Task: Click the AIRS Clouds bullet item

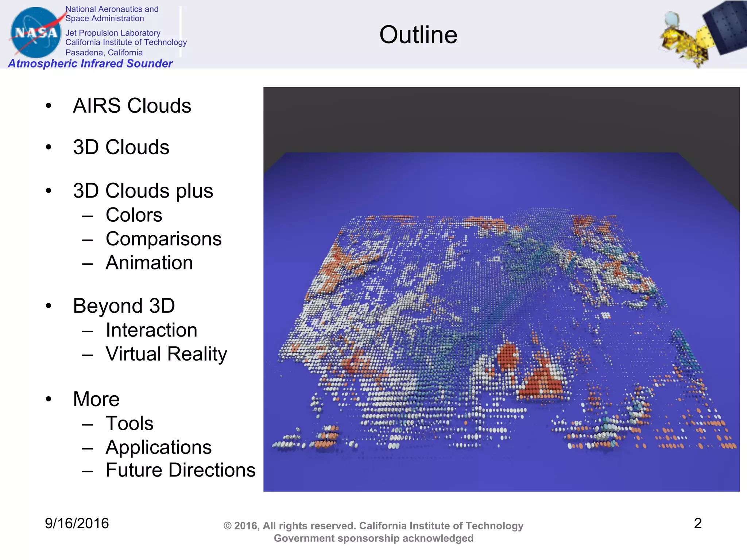Action: [x=132, y=106]
